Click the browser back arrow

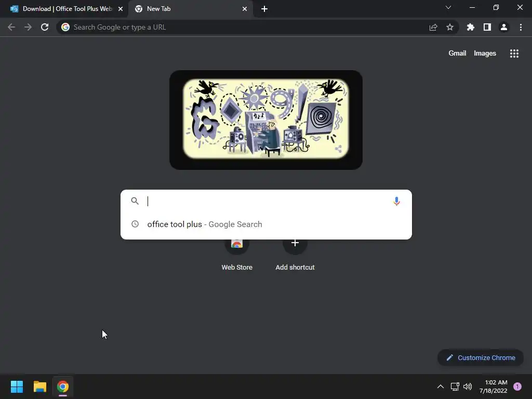(x=11, y=27)
